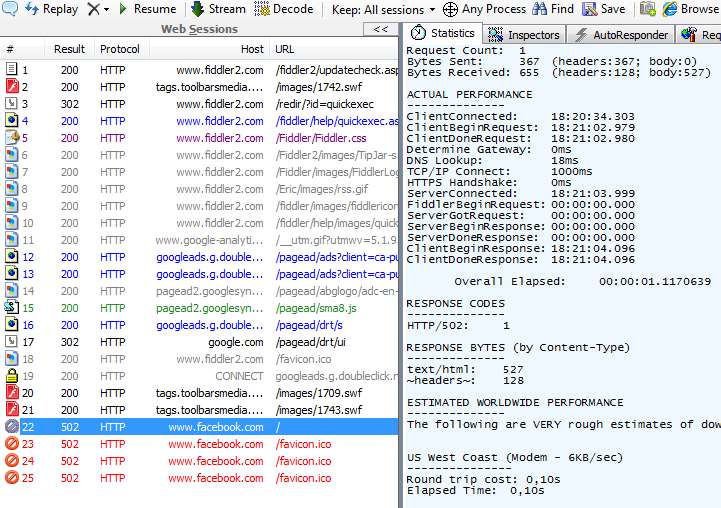Click the Find binoculars button
Screen dimensions: 721x508
pyautogui.click(x=553, y=9)
